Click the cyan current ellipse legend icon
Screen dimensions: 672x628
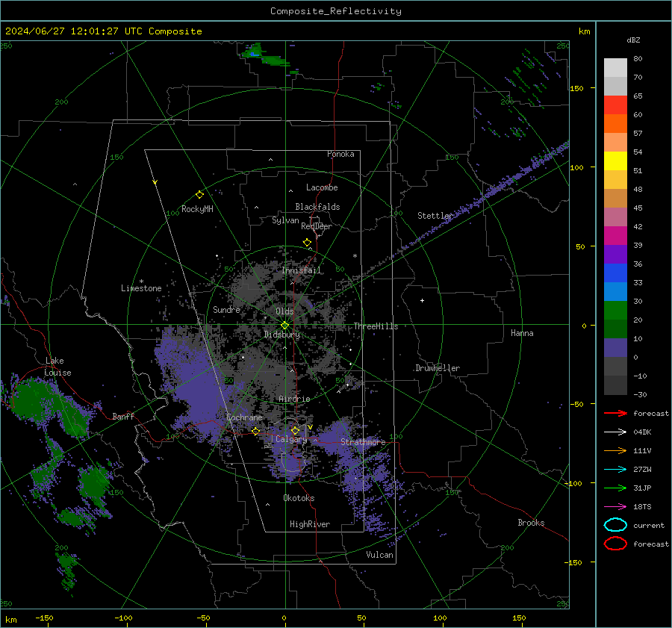click(x=615, y=525)
